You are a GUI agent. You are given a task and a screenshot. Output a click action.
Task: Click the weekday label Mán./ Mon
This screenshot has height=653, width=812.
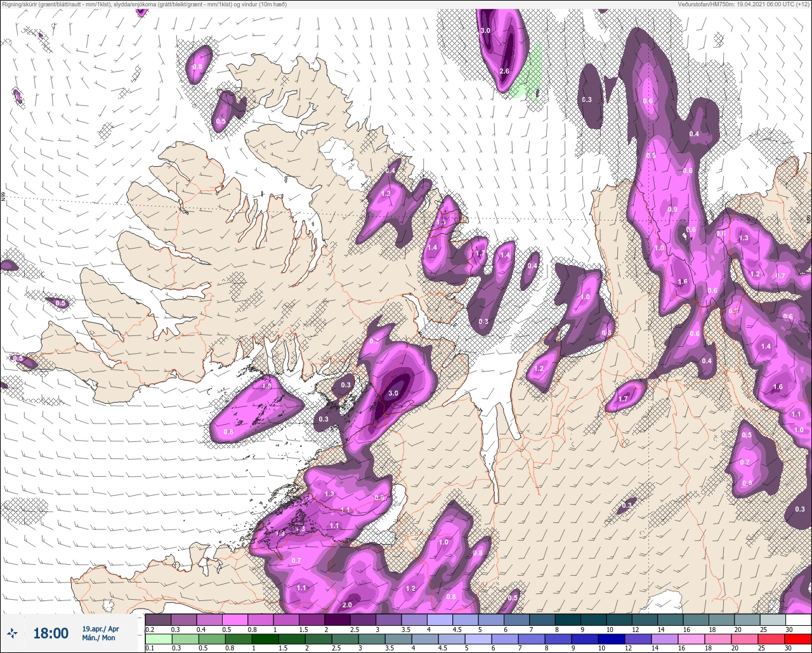(99, 638)
